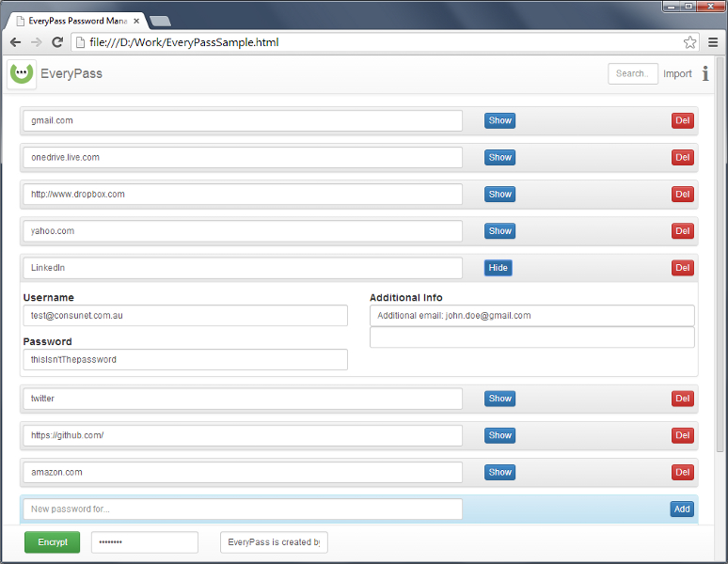Edit the amazon.com title field
This screenshot has height=564, width=728.
click(243, 472)
